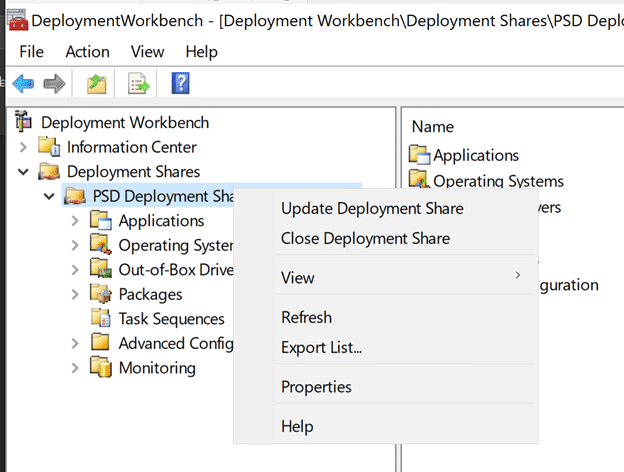Select Advanced Configuration label in the tree
Image resolution: width=624 pixels, height=472 pixels.
pyautogui.click(x=176, y=343)
